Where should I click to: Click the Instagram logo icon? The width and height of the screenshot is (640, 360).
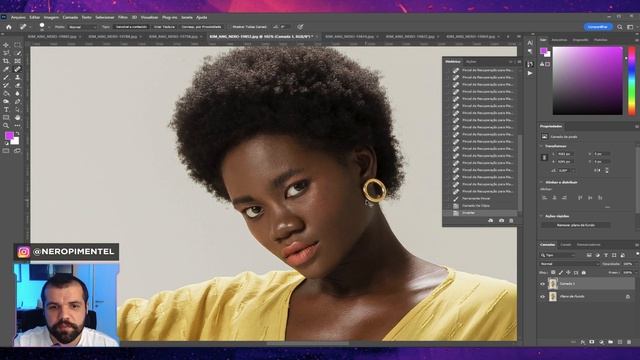coord(24,252)
